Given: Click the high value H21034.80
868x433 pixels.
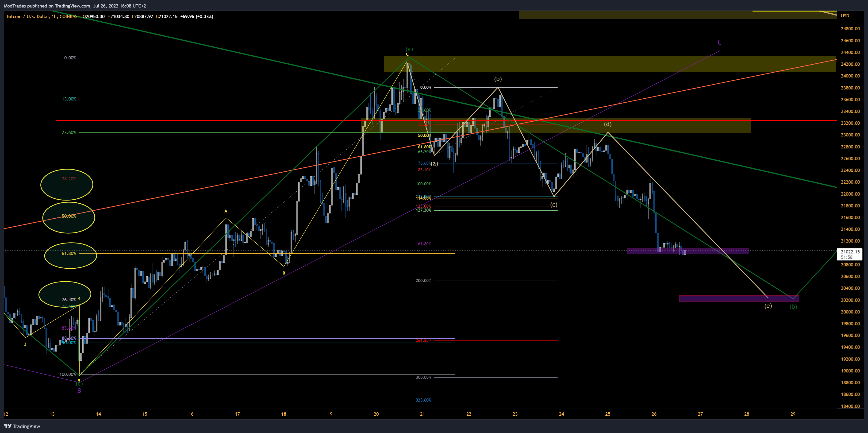Looking at the screenshot, I should point(118,16).
